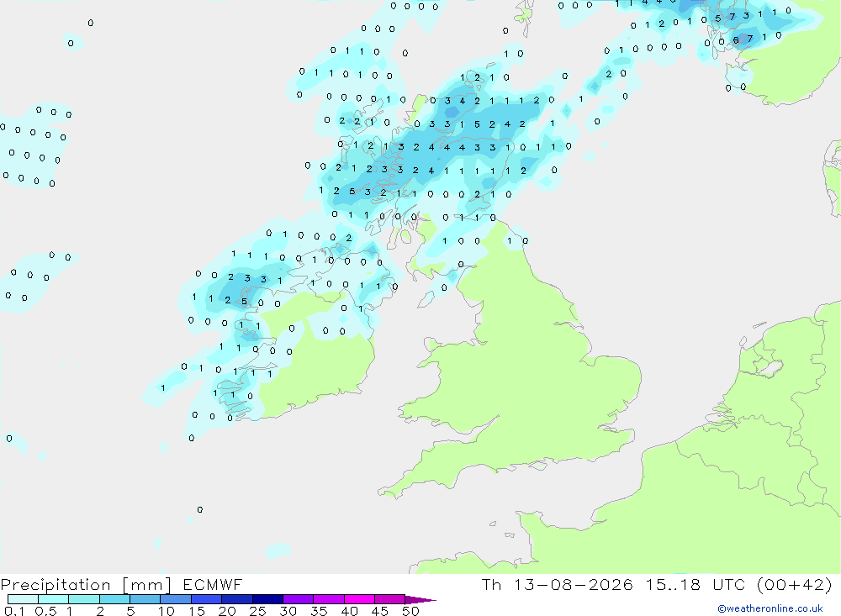This screenshot has height=616, width=841.
Task: Select the 25–30 mm navy legend swatch
Action: 267,599
